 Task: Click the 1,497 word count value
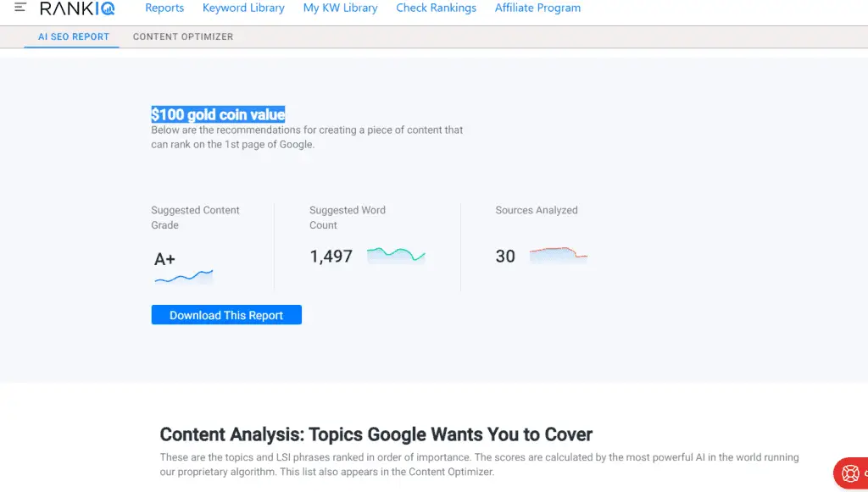tap(331, 257)
